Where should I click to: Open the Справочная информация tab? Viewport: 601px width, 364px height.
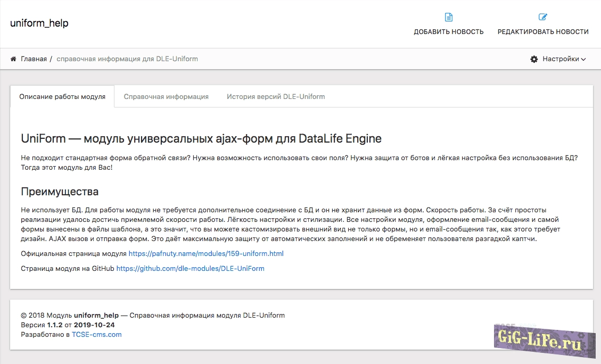(166, 97)
